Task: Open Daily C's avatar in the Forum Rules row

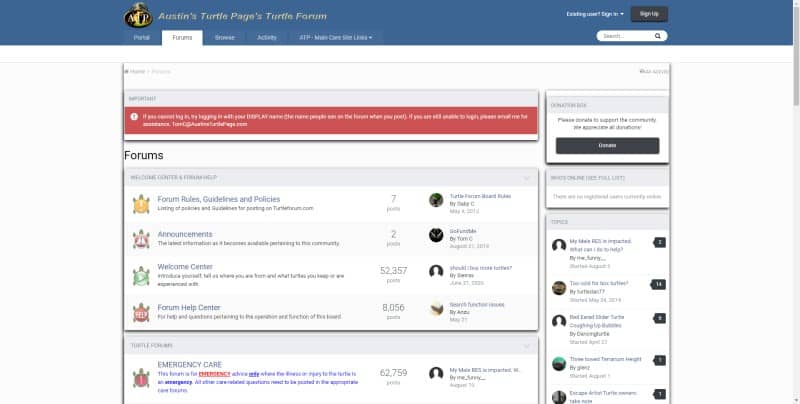Action: click(x=436, y=200)
